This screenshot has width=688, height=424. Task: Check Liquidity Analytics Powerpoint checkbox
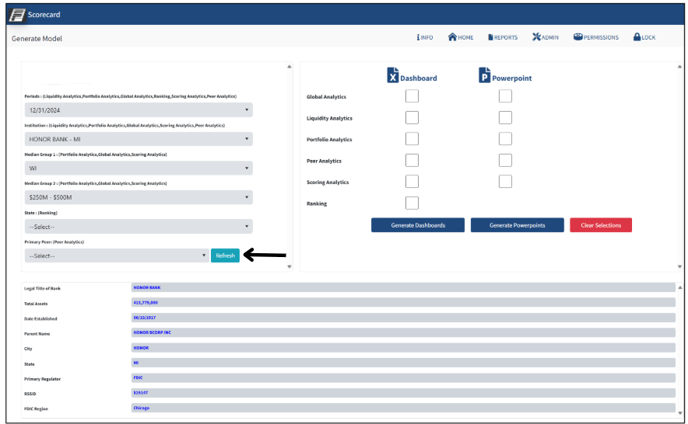(x=505, y=118)
